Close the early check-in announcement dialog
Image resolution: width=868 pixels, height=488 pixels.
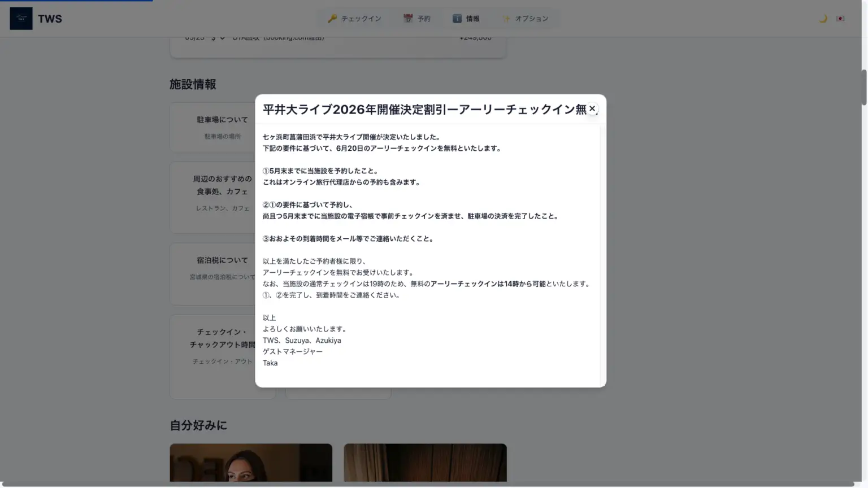592,108
